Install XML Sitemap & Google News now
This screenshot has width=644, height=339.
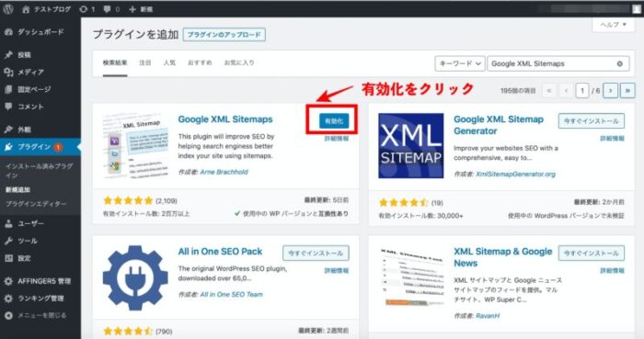click(x=592, y=253)
